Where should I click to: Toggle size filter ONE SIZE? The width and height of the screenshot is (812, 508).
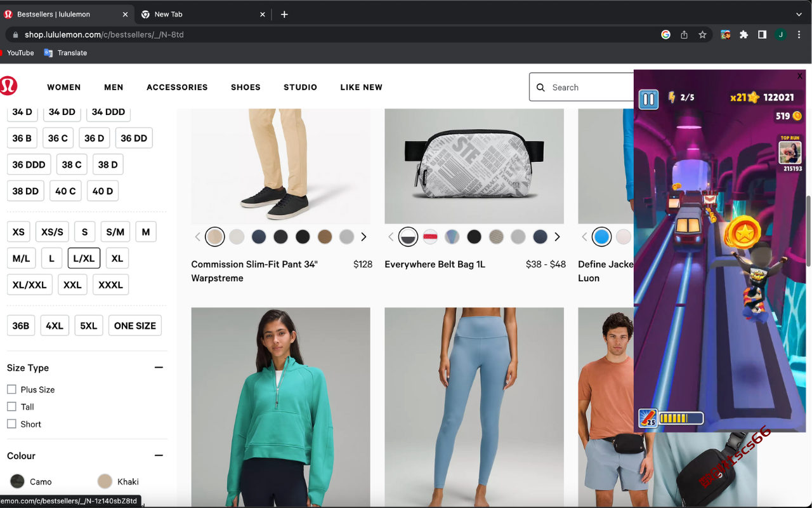click(x=135, y=326)
